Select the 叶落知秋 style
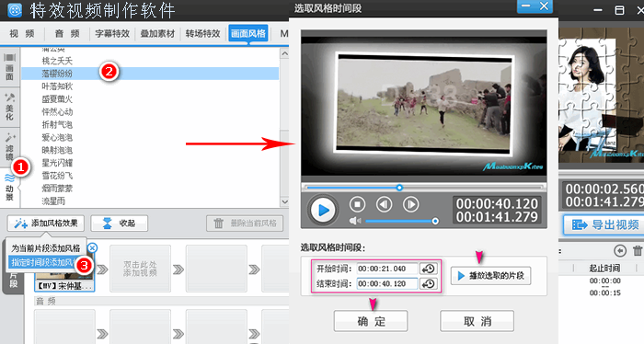Image resolution: width=644 pixels, height=344 pixels. click(x=57, y=86)
